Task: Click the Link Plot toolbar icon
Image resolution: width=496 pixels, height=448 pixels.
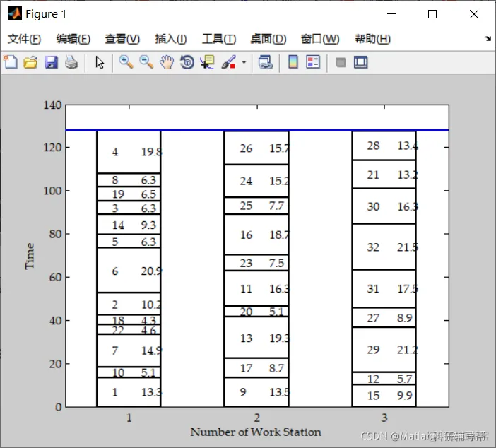Action: (266, 62)
